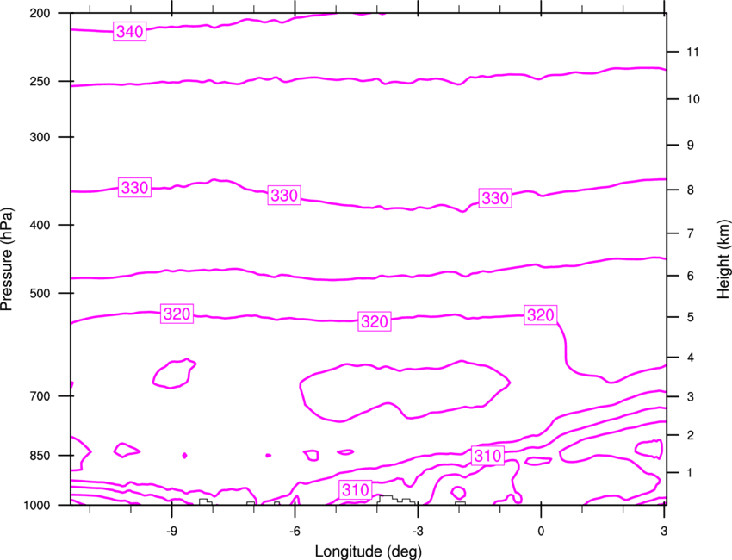Click the 340 contour label
Viewport: 732px width, 560px height.
[130, 31]
